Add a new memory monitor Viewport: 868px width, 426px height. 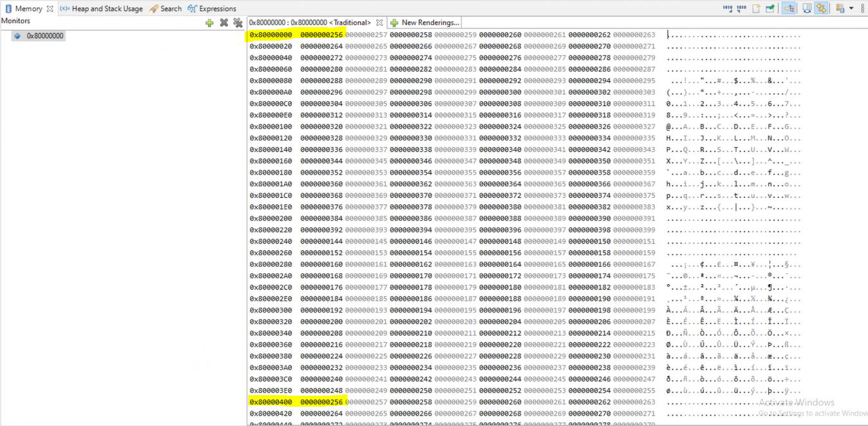click(x=209, y=22)
